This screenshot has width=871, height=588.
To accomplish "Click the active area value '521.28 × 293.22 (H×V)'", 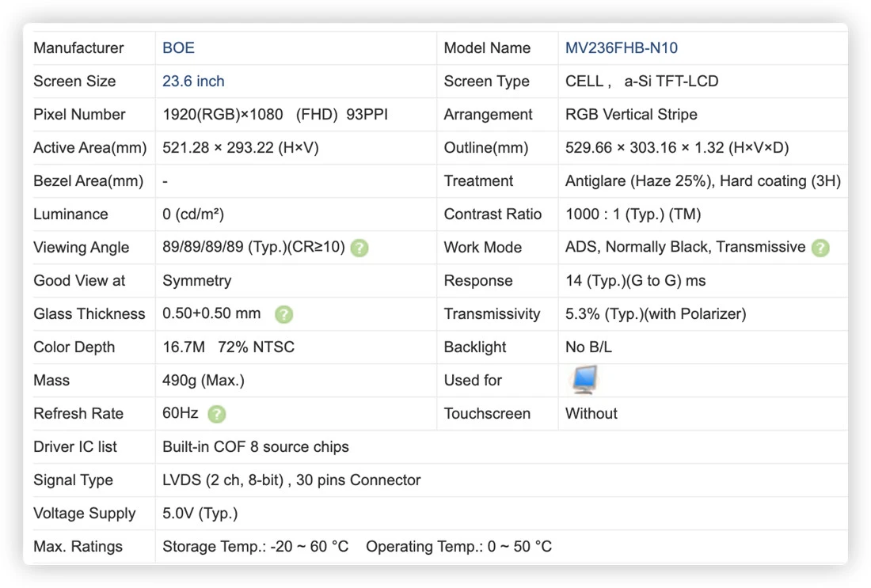I will pyautogui.click(x=241, y=148).
